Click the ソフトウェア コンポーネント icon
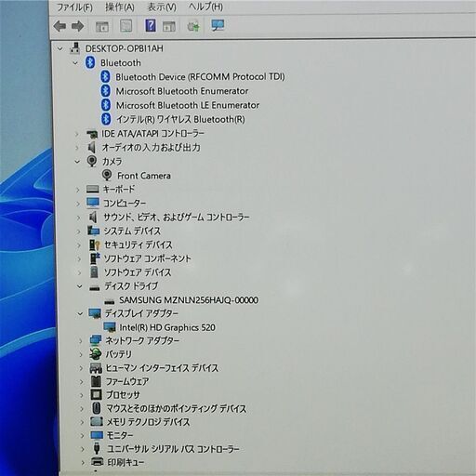The height and width of the screenshot is (476, 476). point(95,258)
